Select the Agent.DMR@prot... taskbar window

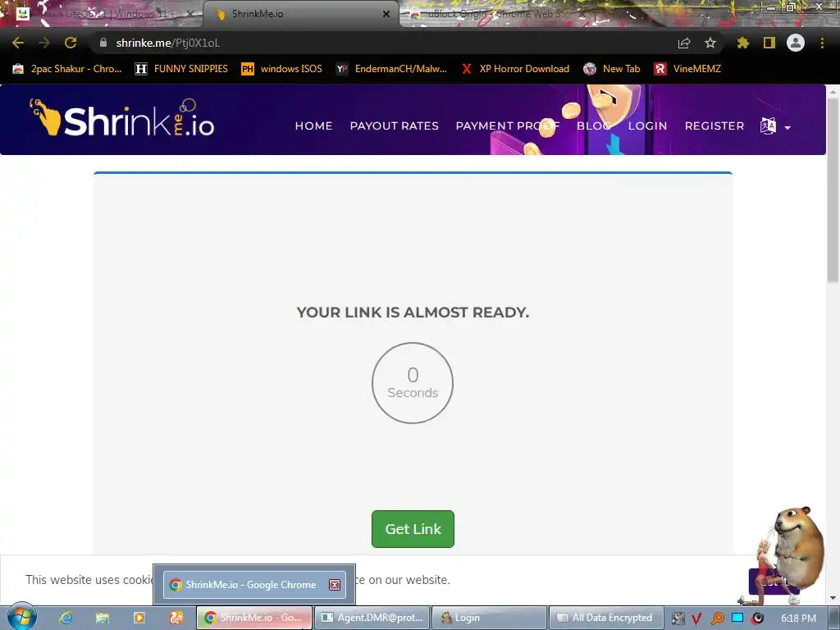point(372,618)
